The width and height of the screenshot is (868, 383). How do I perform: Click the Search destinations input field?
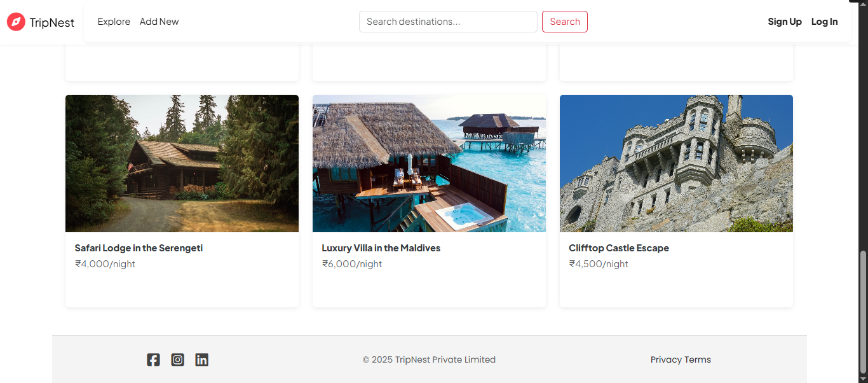[x=448, y=22]
